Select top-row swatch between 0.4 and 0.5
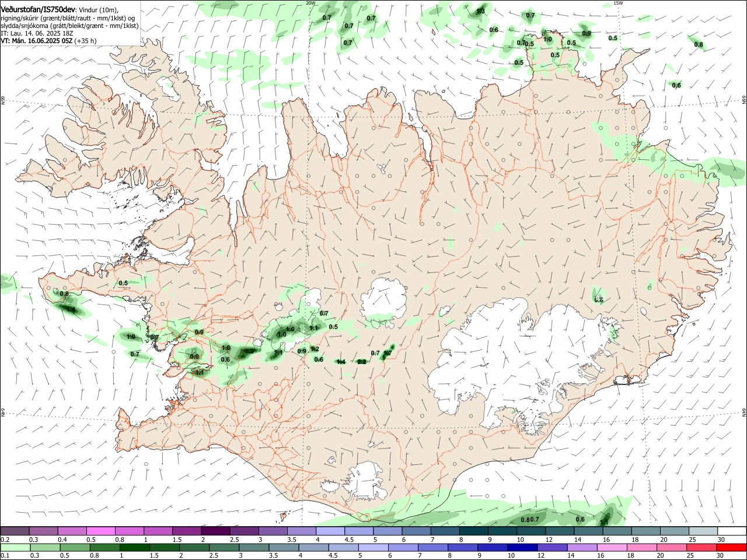 pyautogui.click(x=72, y=531)
